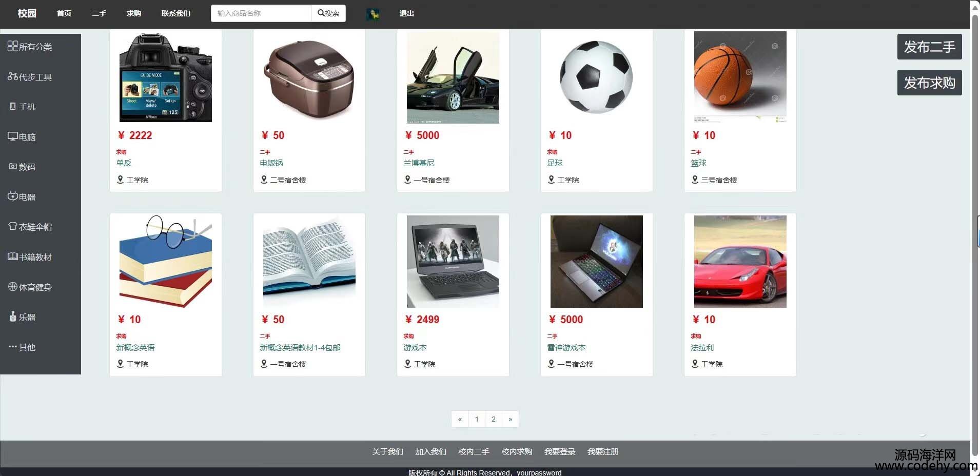Open the 求购 navbar item
The height and width of the screenshot is (476, 980).
(134, 13)
